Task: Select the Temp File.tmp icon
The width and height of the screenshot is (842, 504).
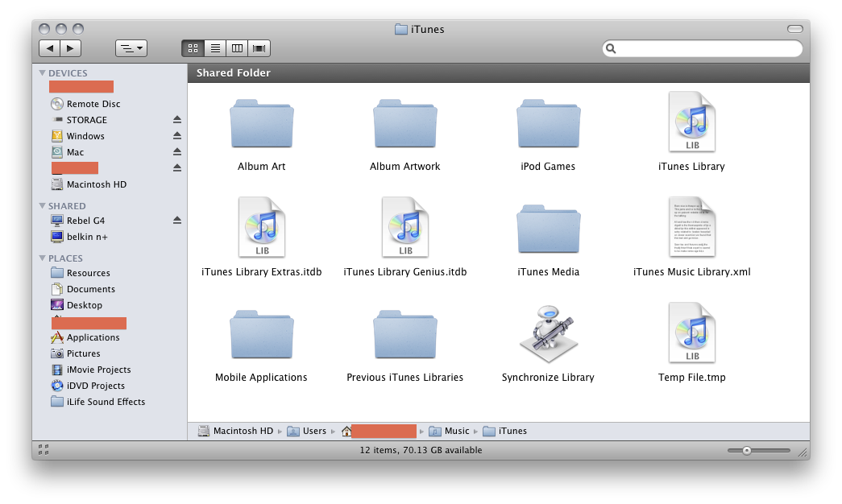Action: click(x=692, y=333)
